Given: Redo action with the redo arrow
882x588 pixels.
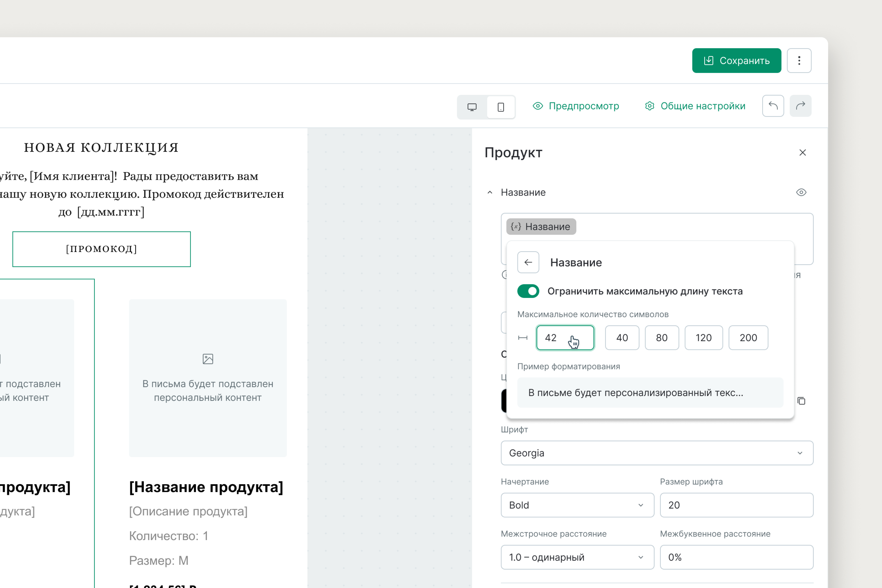Looking at the screenshot, I should click(801, 106).
